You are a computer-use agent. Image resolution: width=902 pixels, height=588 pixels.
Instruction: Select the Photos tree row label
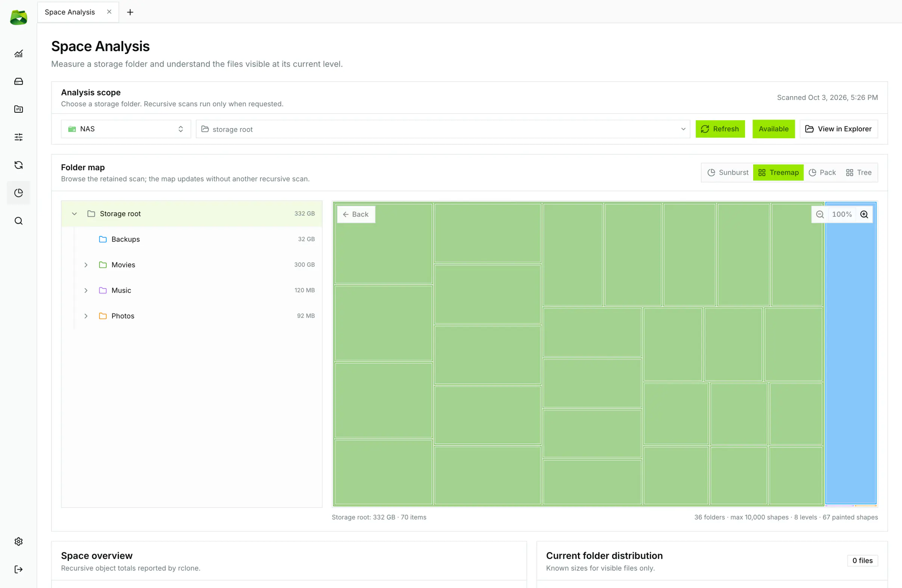coord(123,316)
